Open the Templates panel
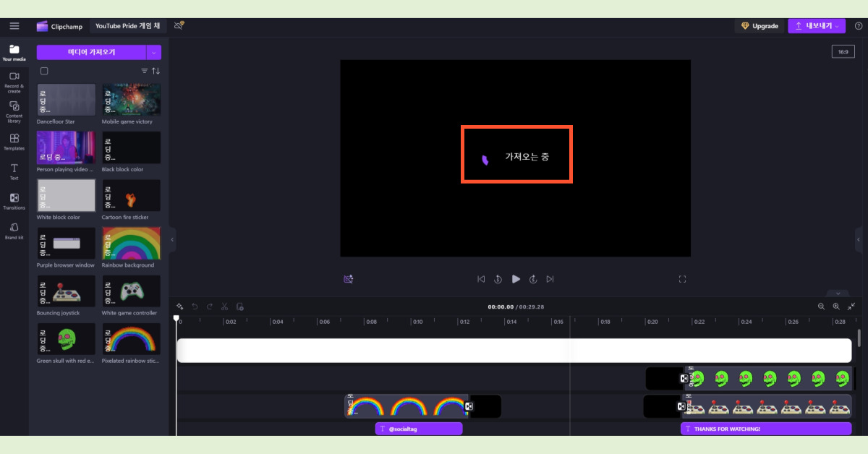 (x=14, y=141)
